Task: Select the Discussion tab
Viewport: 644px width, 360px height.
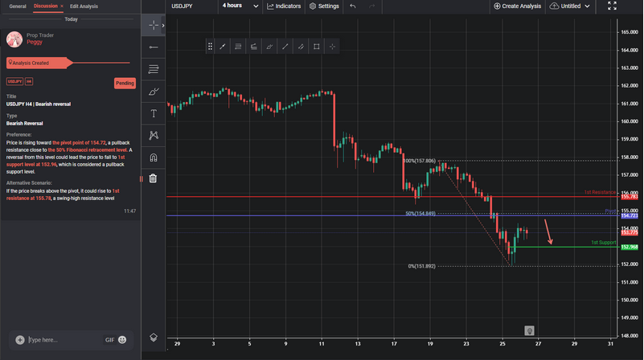Action: pos(46,6)
